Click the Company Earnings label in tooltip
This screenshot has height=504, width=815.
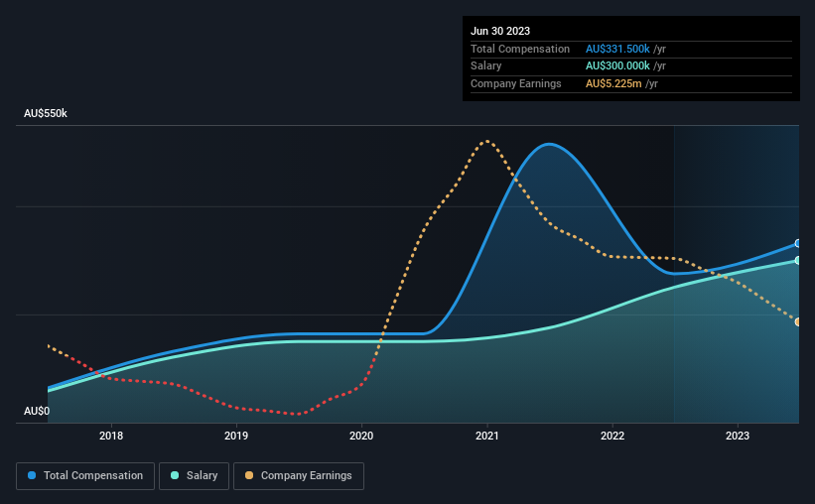(515, 83)
